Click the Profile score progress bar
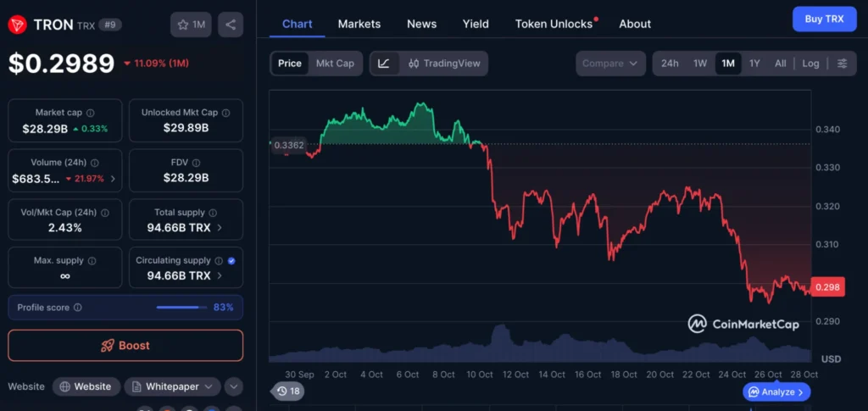The height and width of the screenshot is (411, 868). (x=181, y=308)
